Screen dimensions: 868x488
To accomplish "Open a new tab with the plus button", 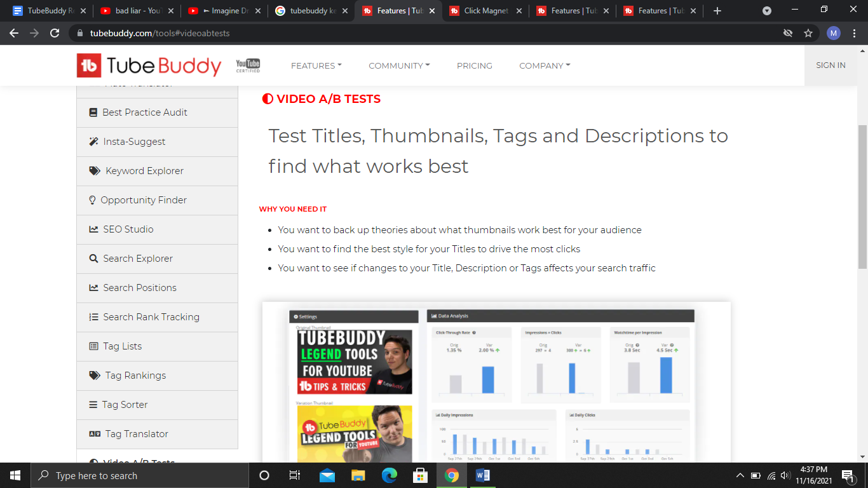I will click(x=717, y=11).
